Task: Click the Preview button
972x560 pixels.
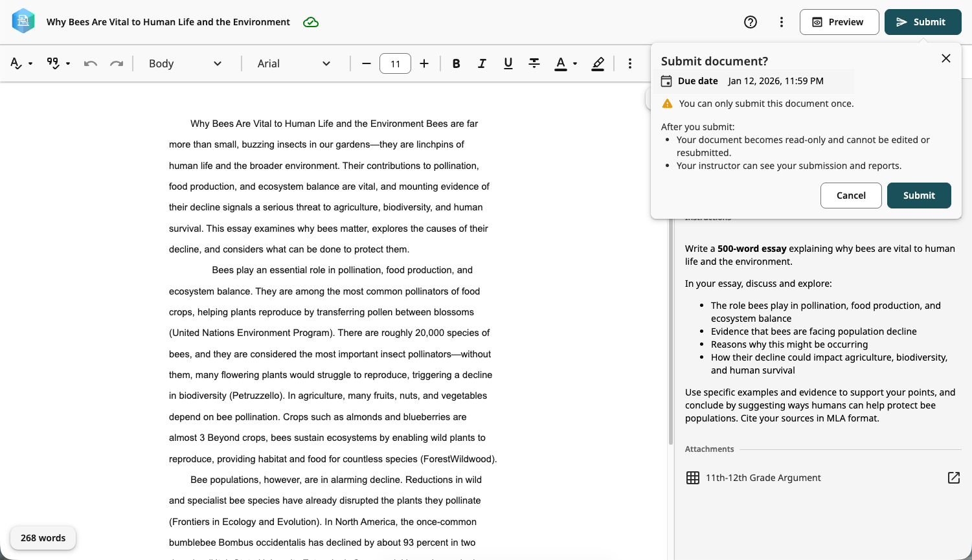Action: [839, 22]
